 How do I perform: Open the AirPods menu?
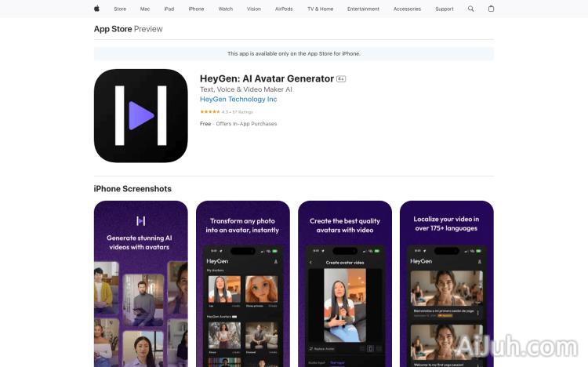(284, 9)
